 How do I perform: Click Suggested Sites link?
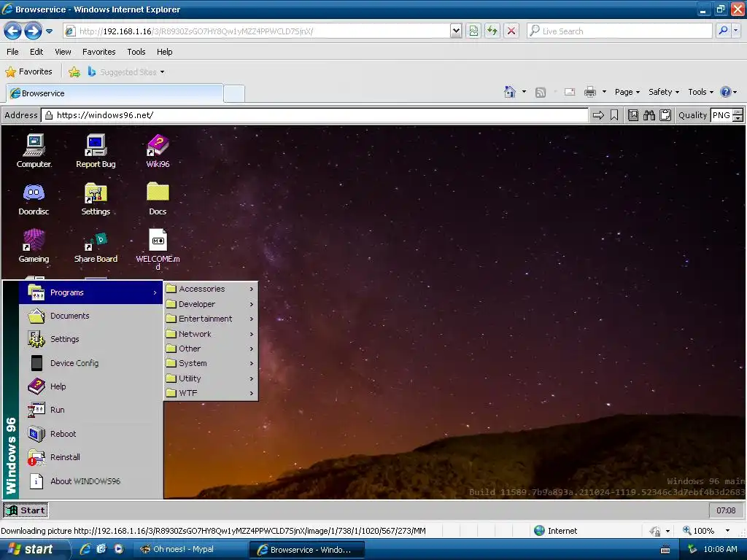126,72
